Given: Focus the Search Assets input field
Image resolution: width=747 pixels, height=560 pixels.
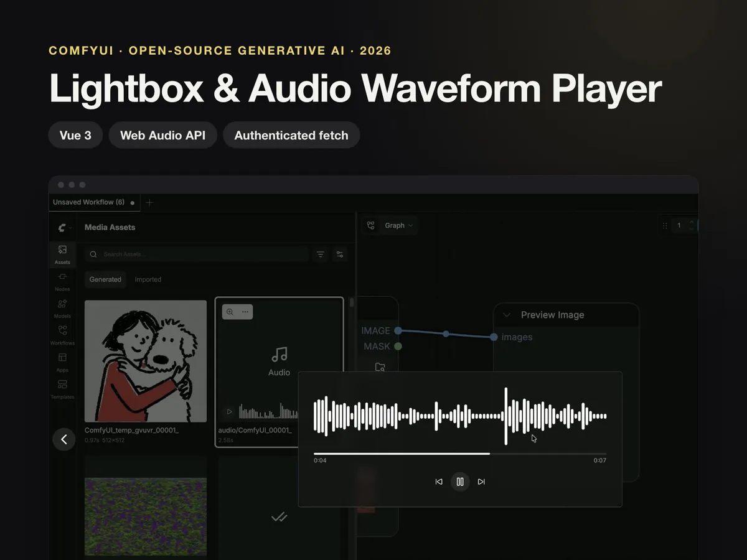Looking at the screenshot, I should [x=197, y=254].
